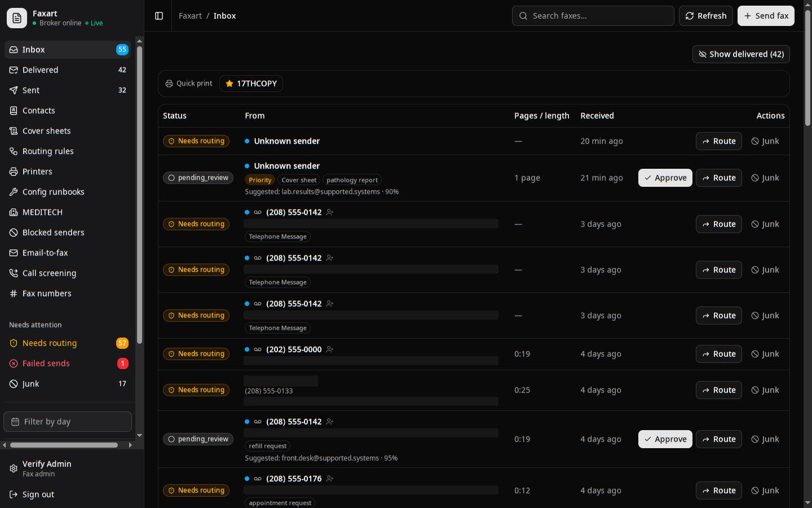
Task: Click the Received column header
Action: click(597, 116)
